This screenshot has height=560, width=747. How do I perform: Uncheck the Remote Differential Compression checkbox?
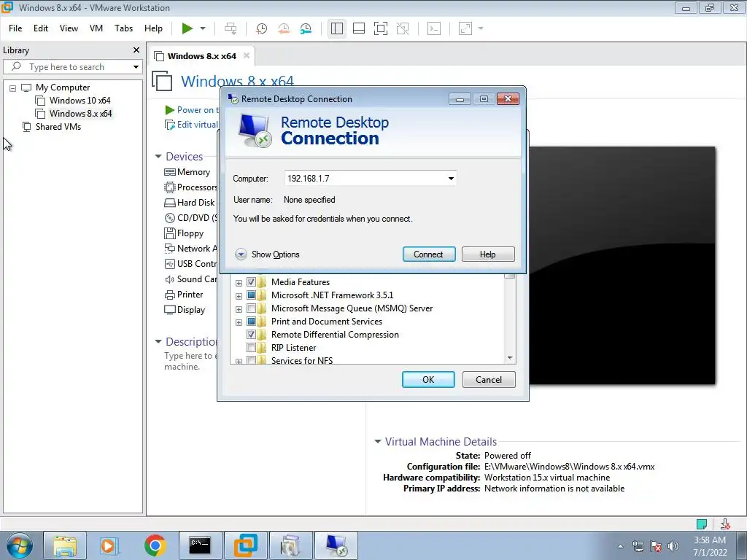251,334
